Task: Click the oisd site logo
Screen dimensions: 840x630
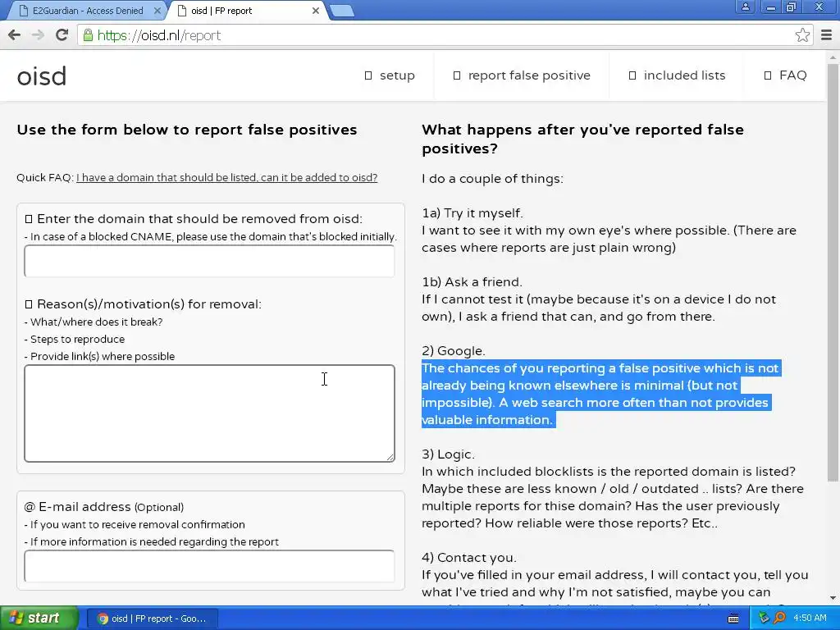Action: [42, 76]
